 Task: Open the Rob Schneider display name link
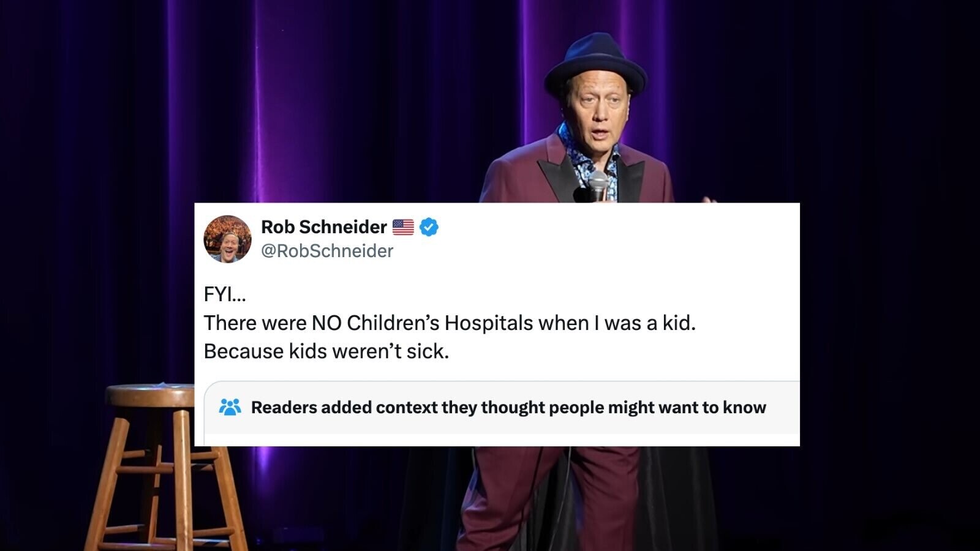(x=323, y=227)
